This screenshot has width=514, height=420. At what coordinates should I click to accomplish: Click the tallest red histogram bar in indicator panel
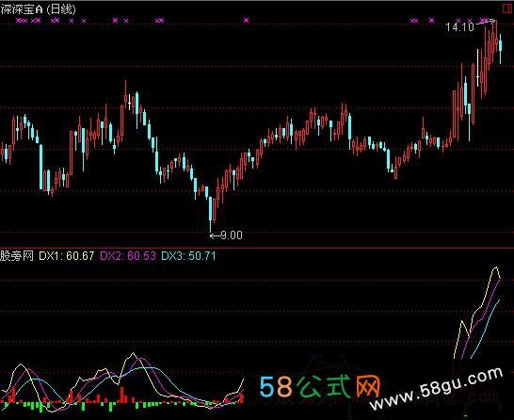pos(122,395)
